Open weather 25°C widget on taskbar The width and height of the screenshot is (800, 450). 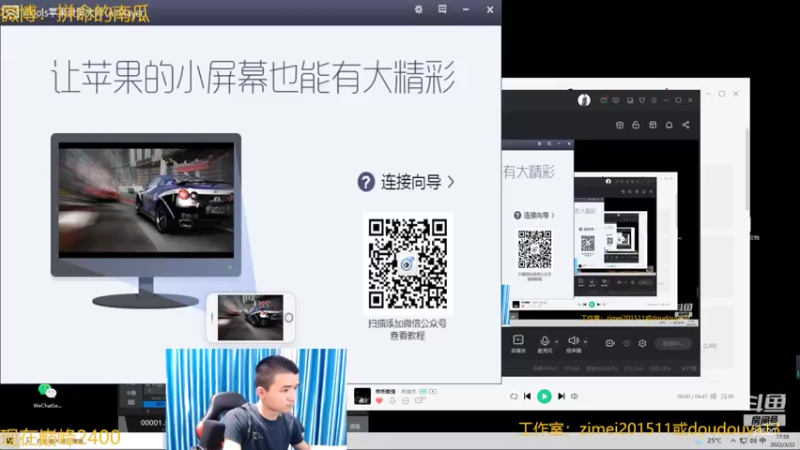coord(709,440)
